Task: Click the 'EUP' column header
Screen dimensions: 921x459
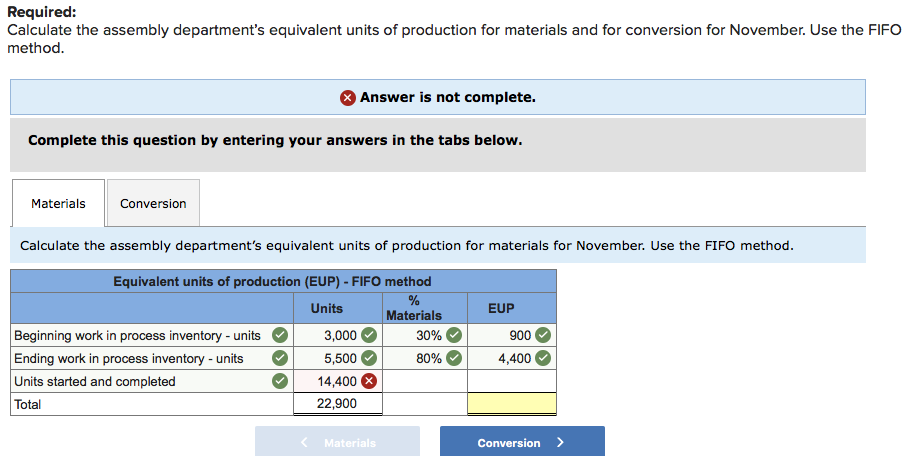Action: (501, 308)
